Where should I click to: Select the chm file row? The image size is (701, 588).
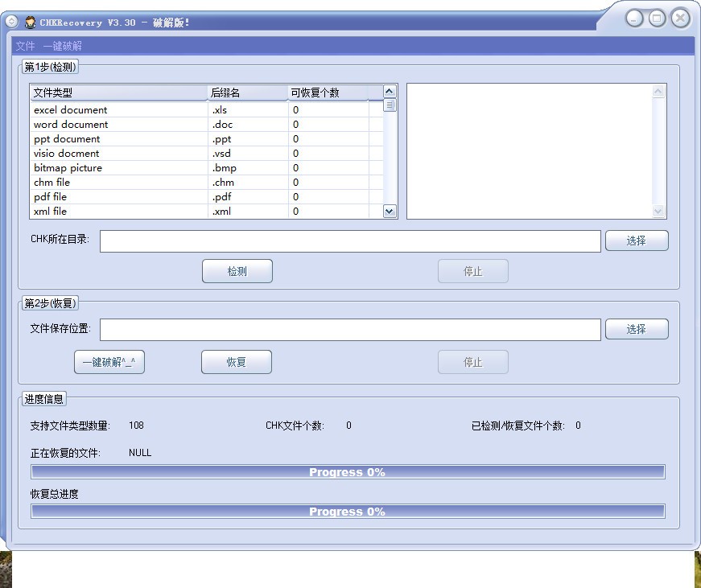(207, 183)
